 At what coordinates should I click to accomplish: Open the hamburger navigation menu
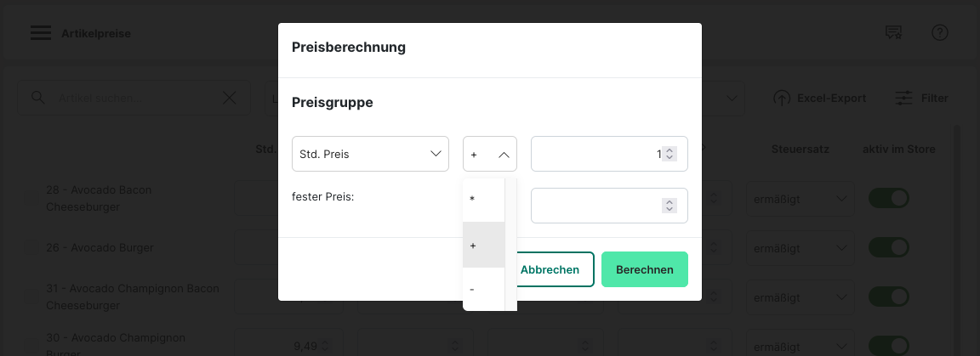pyautogui.click(x=41, y=33)
